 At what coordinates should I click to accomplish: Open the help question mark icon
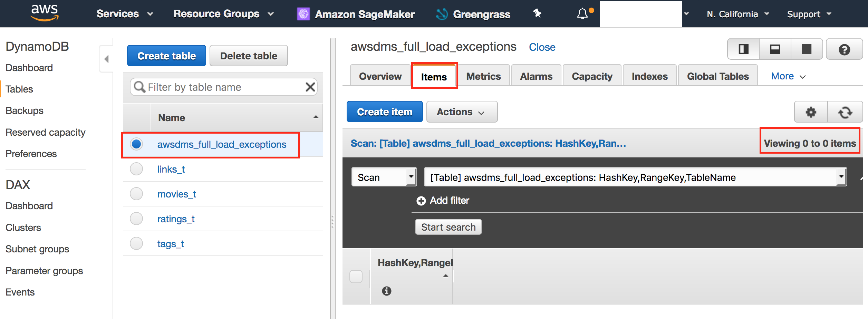tap(844, 49)
